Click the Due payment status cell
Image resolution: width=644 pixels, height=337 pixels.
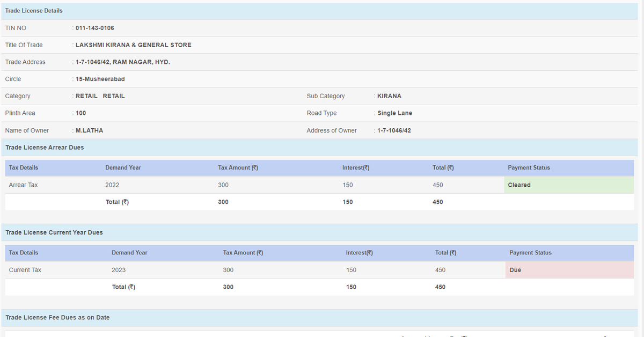click(569, 270)
